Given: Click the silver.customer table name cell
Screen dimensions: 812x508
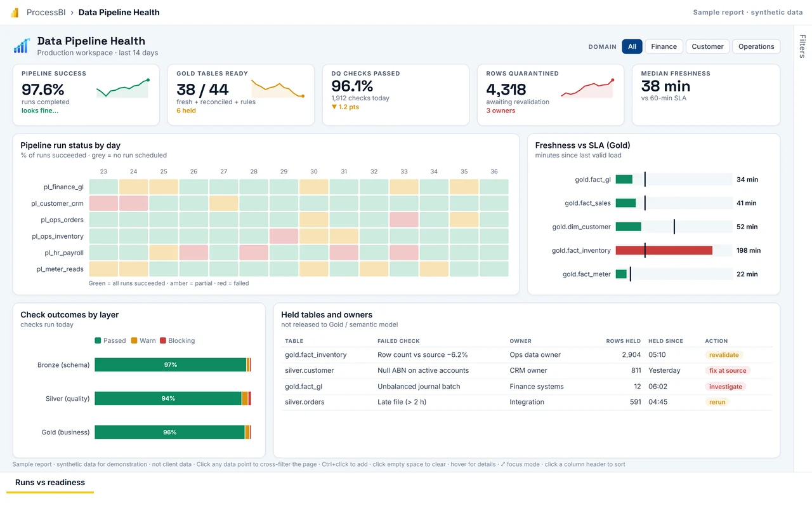Looking at the screenshot, I should click(310, 370).
